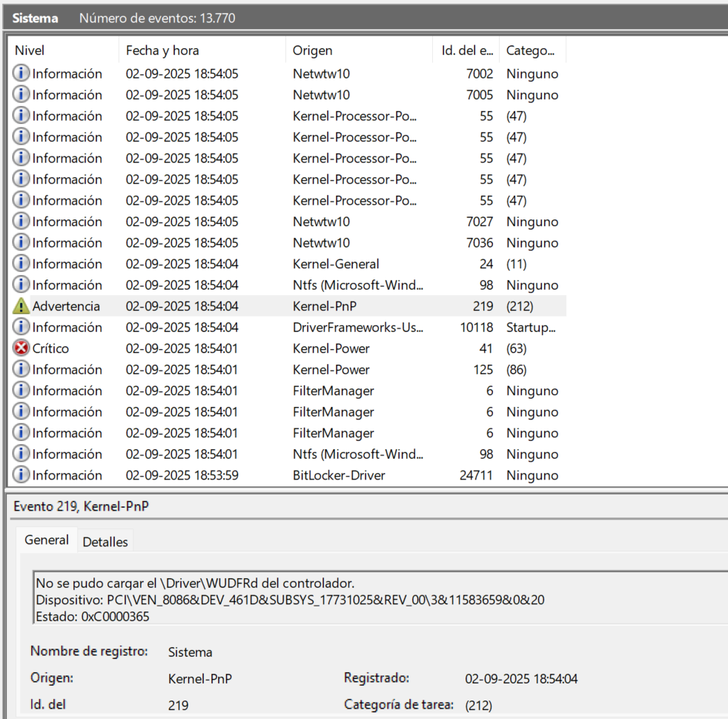The width and height of the screenshot is (728, 719).
Task: Click the Estado: 0xC0000365 line
Action: click(93, 617)
